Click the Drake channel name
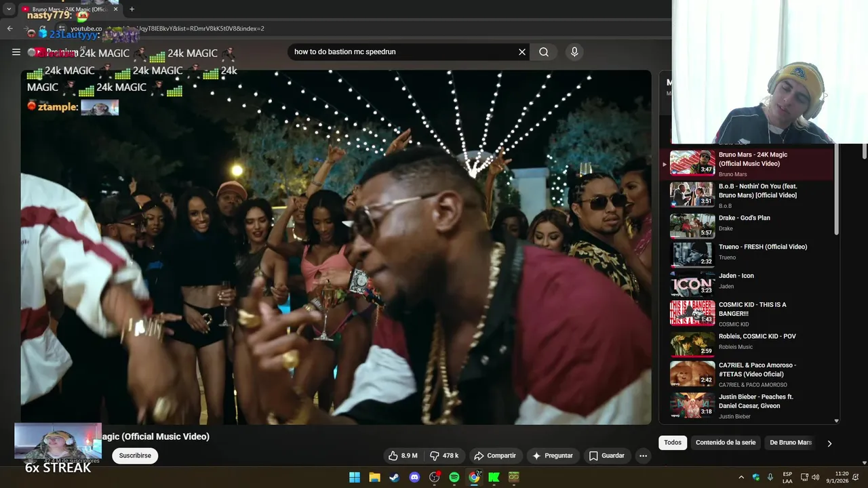This screenshot has height=488, width=868. (726, 228)
